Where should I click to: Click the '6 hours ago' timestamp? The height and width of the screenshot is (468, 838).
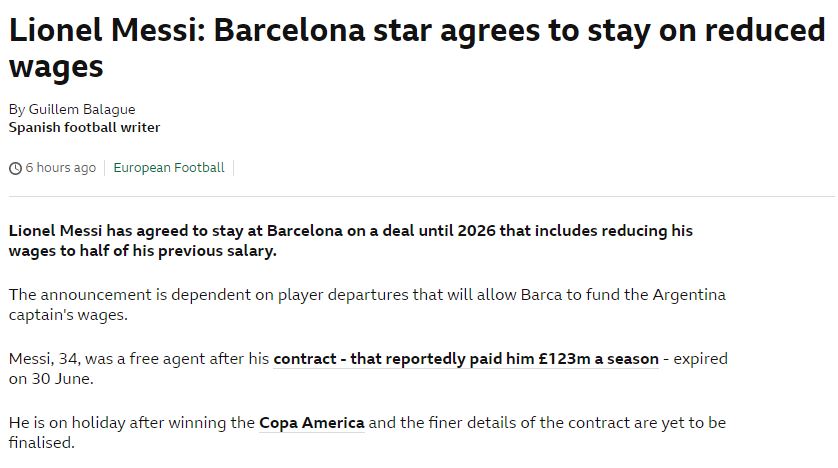[60, 168]
